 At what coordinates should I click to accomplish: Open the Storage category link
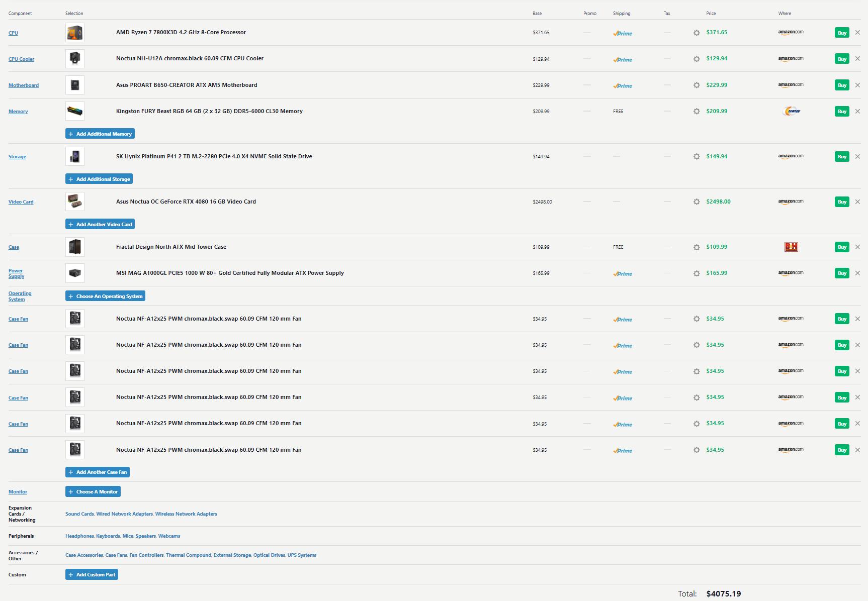tap(17, 157)
